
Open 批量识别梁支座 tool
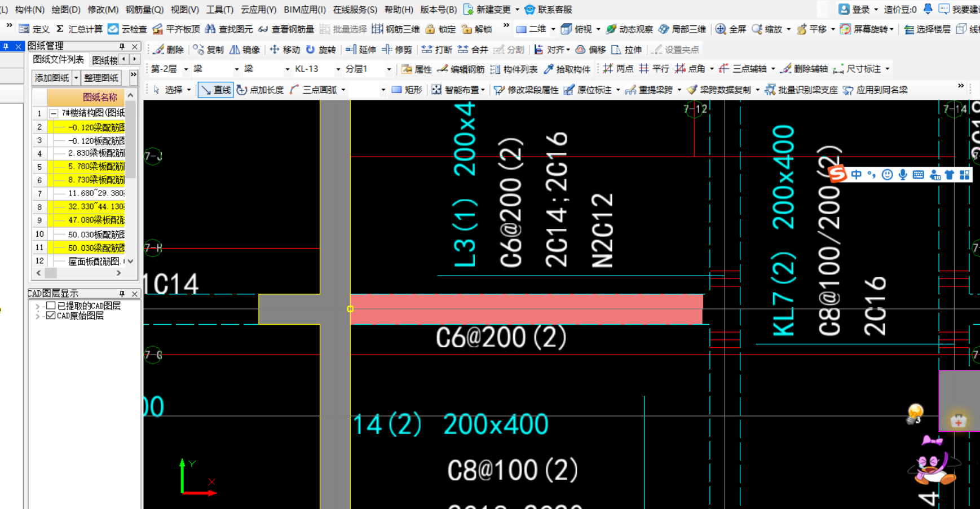click(801, 90)
